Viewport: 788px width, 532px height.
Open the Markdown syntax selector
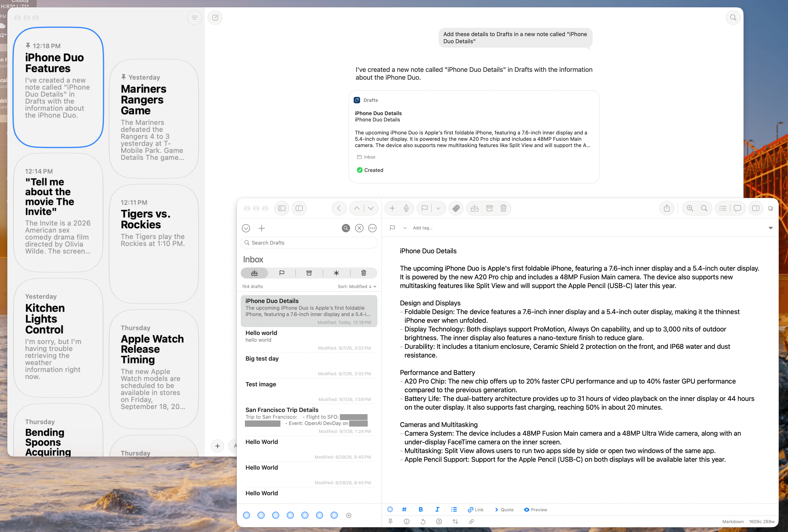coord(733,522)
